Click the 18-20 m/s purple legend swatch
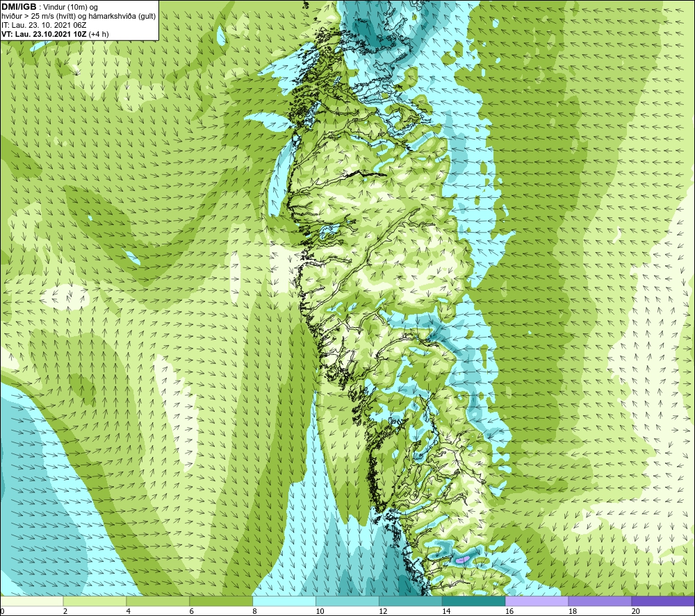Viewport: 695px width, 616px height. [600, 601]
